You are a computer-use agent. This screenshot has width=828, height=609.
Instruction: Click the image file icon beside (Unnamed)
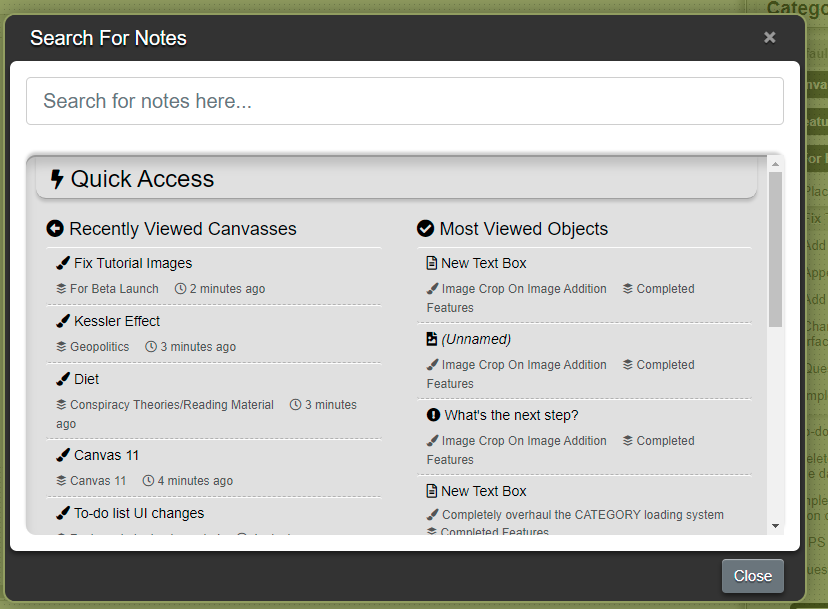coord(432,339)
